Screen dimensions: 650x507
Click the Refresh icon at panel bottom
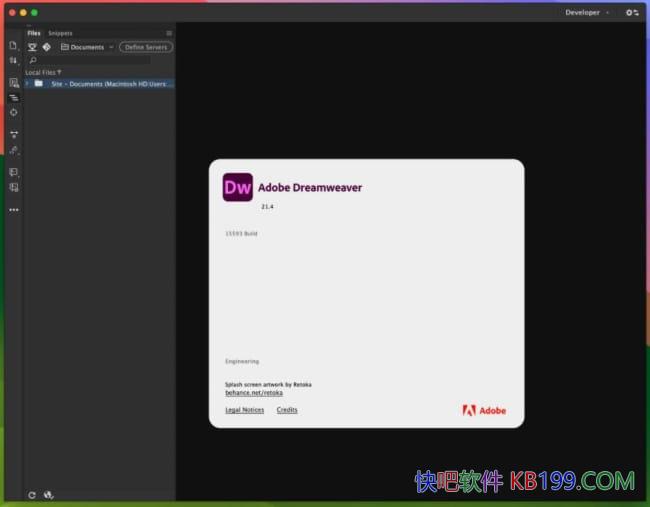coord(32,495)
